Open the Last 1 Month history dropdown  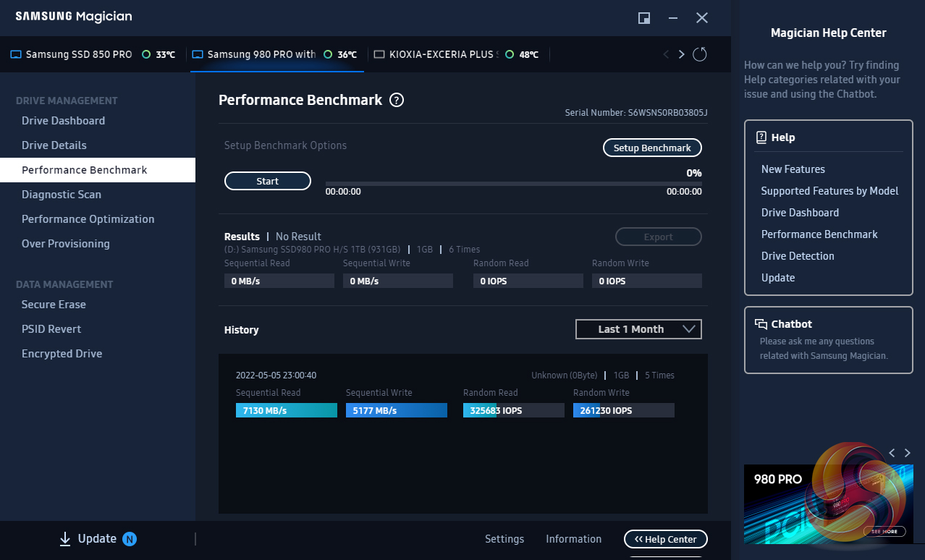pyautogui.click(x=638, y=329)
